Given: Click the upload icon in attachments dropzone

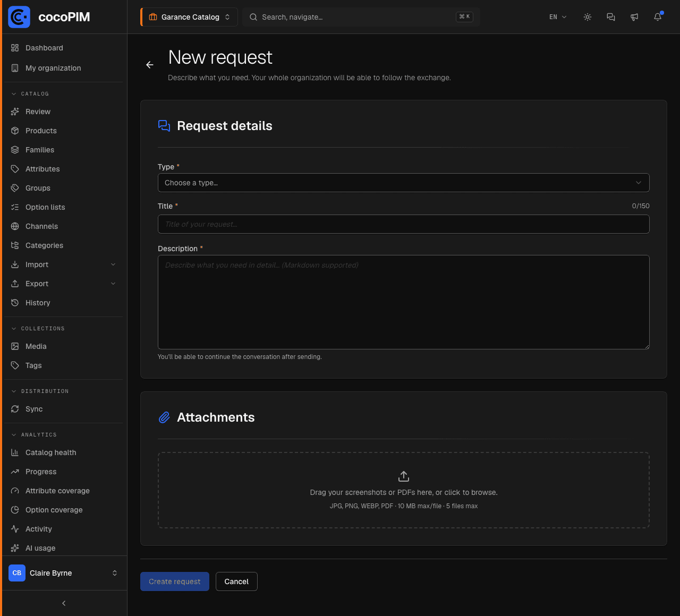Looking at the screenshot, I should click(404, 476).
